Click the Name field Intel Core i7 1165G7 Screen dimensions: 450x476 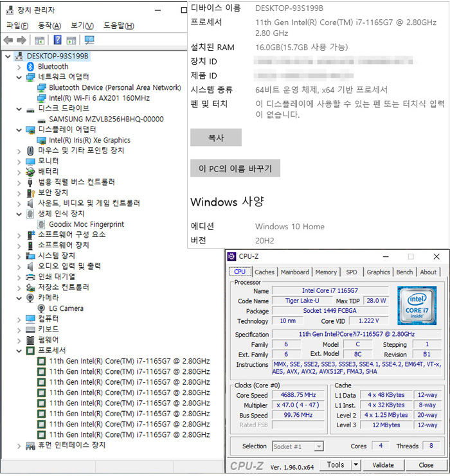[330, 290]
